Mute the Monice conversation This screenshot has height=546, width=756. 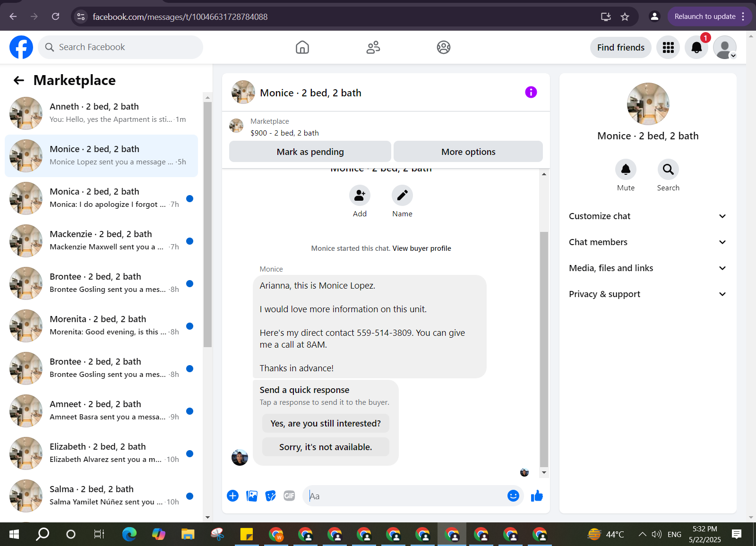click(626, 169)
